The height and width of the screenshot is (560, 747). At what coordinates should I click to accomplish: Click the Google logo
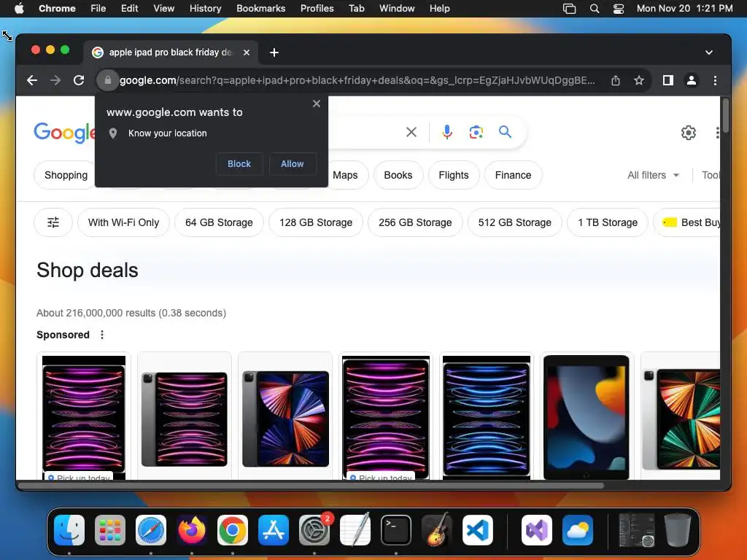(x=64, y=132)
